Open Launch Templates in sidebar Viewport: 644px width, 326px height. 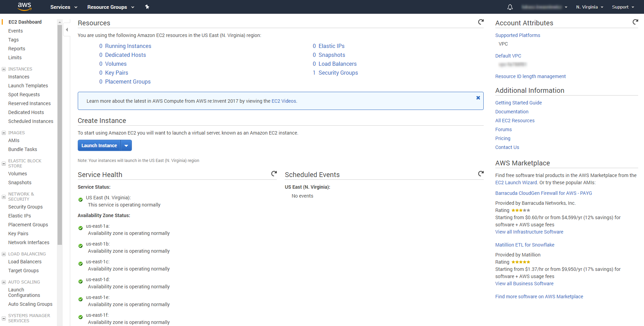point(28,86)
